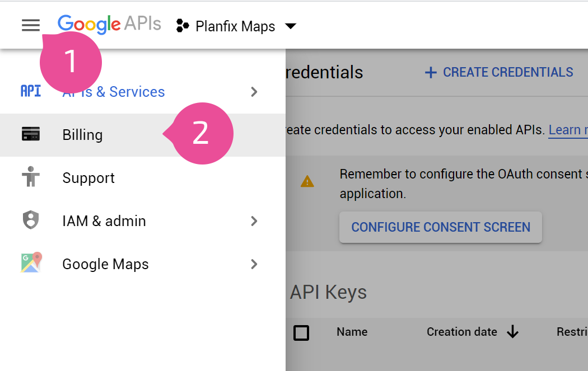Screen dimensions: 588x371
Task: Expand the IAM & admin submenu chevron
Action: (254, 221)
